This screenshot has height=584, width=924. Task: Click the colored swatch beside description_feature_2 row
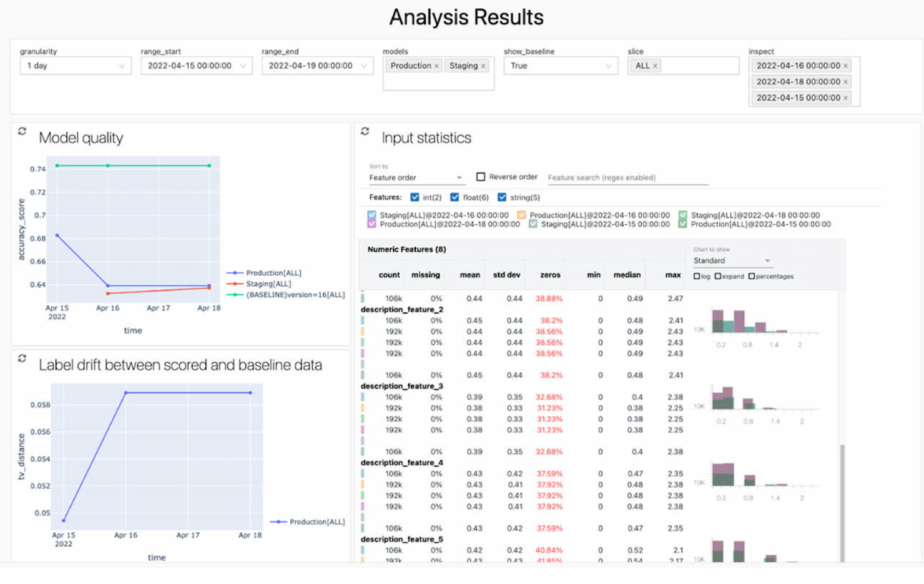click(363, 320)
